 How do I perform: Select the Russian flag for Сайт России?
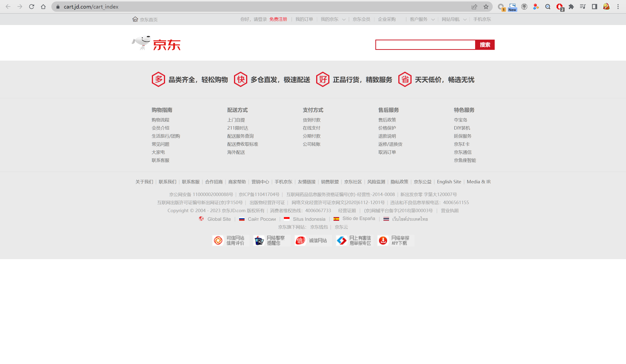tap(242, 219)
